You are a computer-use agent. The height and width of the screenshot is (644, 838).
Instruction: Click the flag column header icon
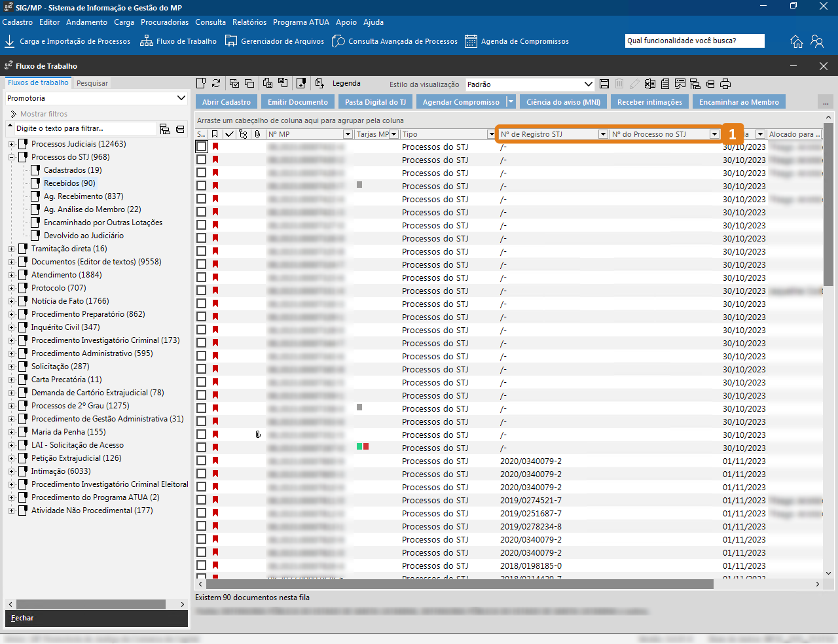[x=215, y=134]
